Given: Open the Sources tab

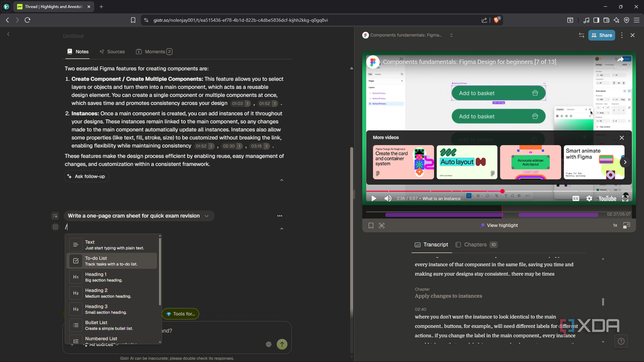Looking at the screenshot, I should 112,51.
